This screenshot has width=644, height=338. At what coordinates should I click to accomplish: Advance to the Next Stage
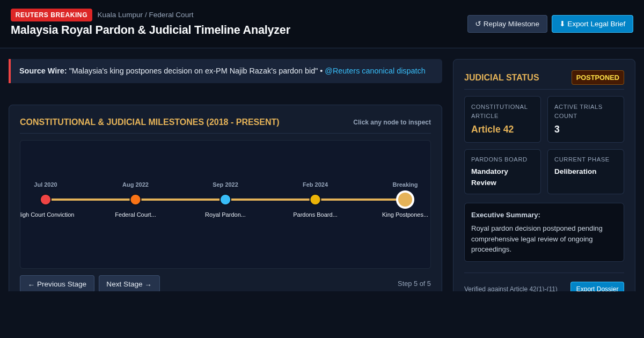click(x=129, y=284)
